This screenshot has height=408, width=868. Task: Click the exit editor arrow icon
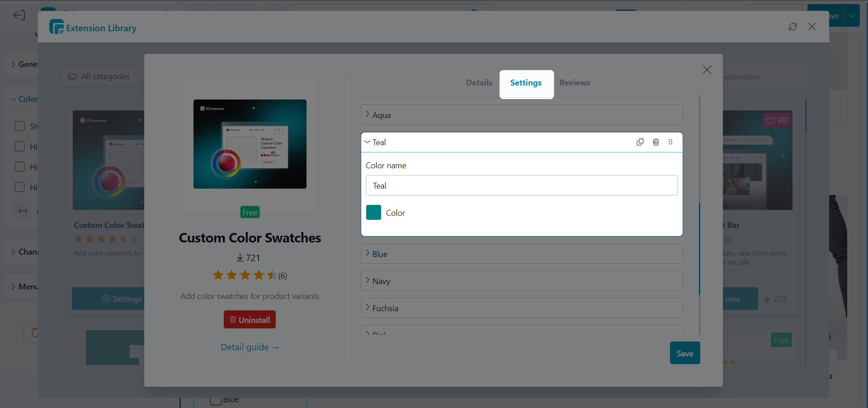point(19,15)
